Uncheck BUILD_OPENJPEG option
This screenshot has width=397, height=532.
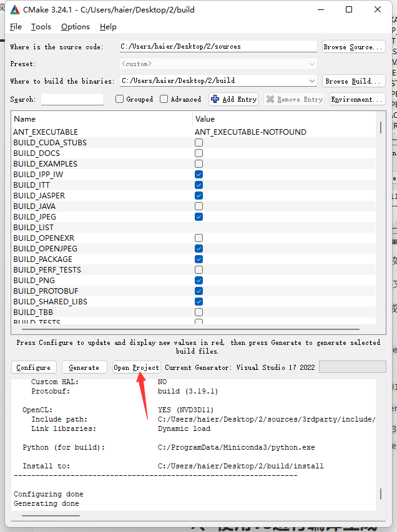click(199, 248)
